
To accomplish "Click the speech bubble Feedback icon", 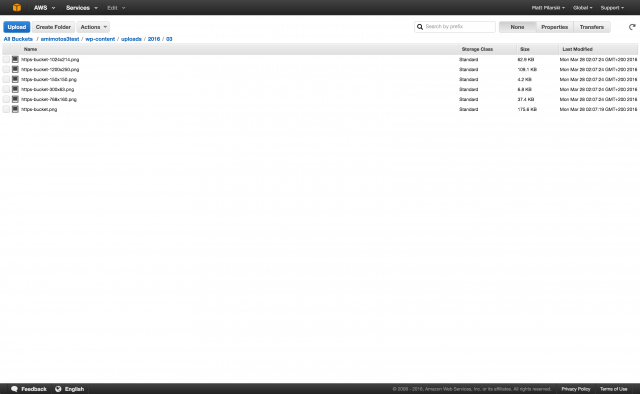I will (14, 389).
